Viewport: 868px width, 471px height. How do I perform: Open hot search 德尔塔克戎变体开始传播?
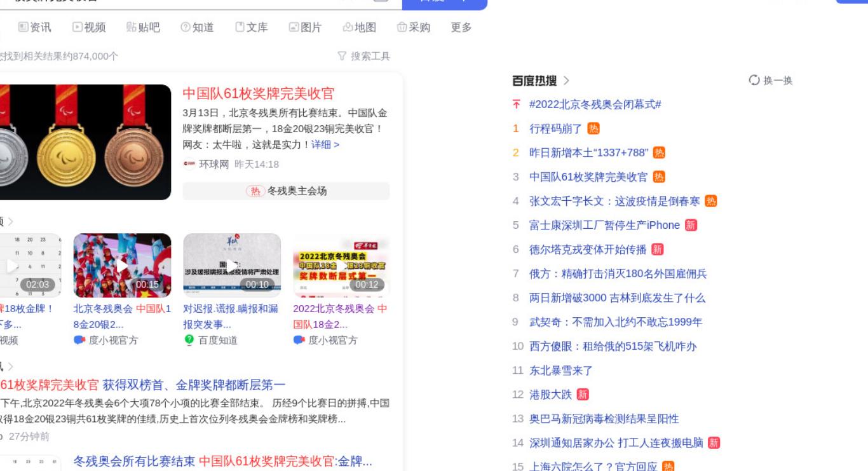[x=588, y=250]
